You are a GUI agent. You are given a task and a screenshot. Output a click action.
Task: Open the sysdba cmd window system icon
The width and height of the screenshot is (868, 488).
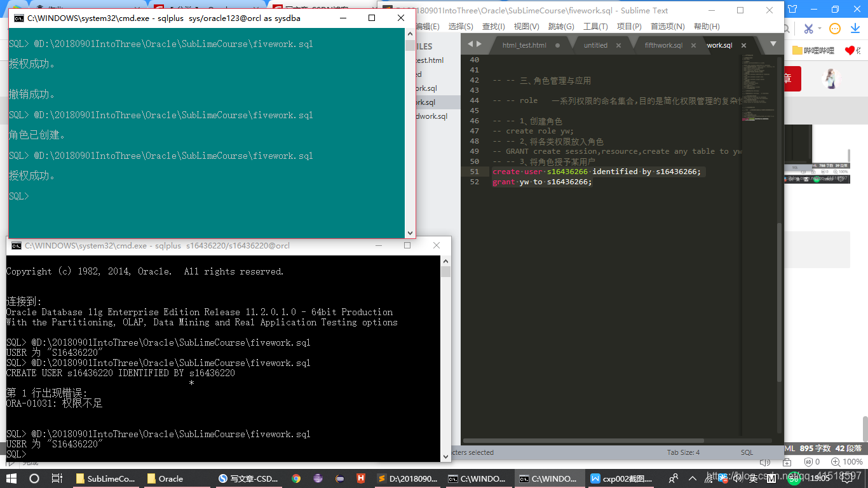coord(20,18)
